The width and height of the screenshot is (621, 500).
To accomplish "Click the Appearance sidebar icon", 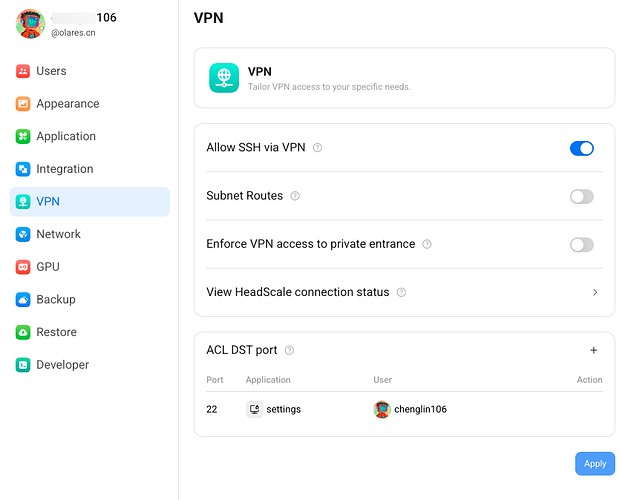I will 23,104.
